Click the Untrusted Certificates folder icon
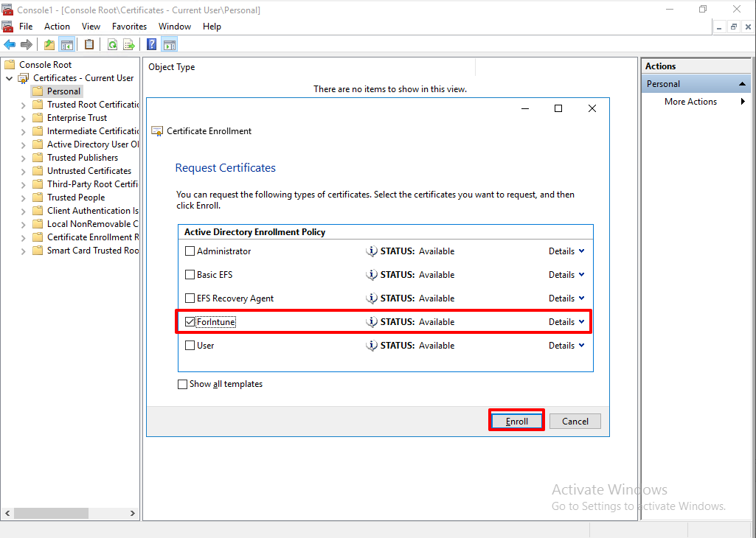756x538 pixels. (38, 171)
